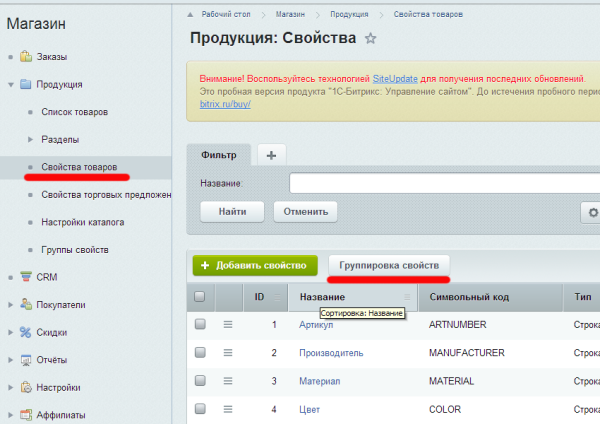Open the row actions menu for Производитель

pos(228,352)
